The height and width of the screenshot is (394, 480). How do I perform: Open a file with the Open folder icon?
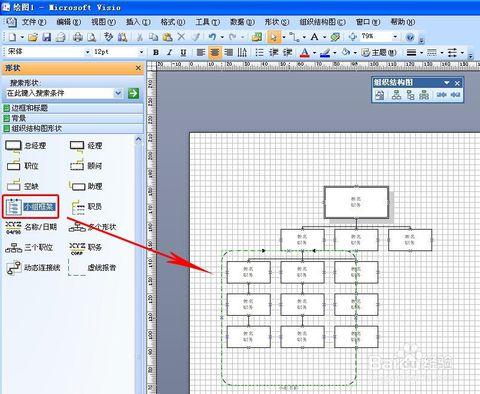pyautogui.click(x=33, y=37)
